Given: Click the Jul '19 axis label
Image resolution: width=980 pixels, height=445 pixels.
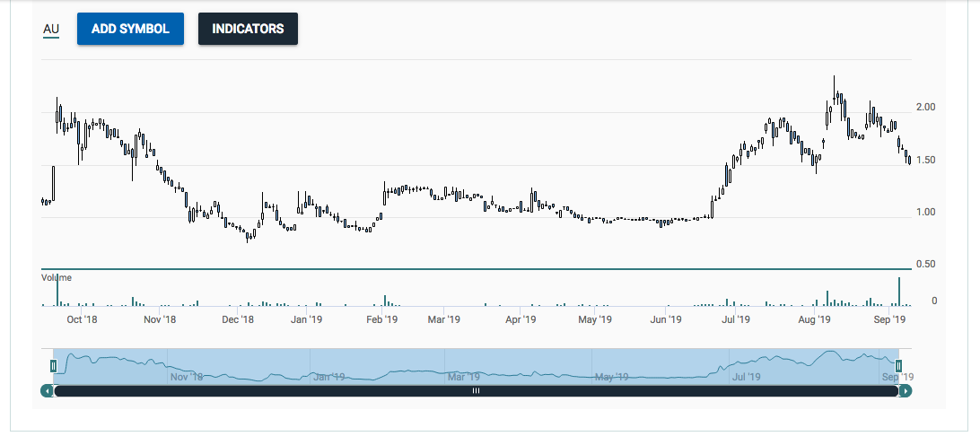Looking at the screenshot, I should [x=736, y=320].
